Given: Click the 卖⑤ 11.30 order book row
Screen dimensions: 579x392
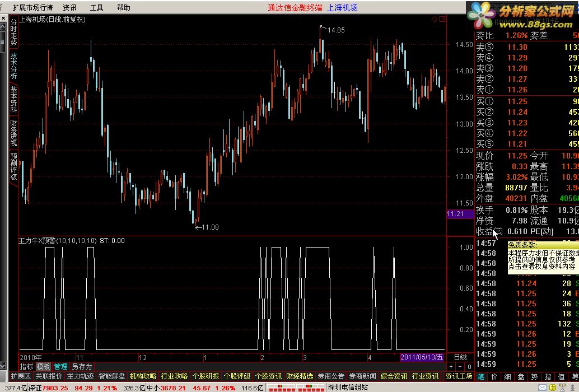Looking at the screenshot, I should click(x=527, y=47).
